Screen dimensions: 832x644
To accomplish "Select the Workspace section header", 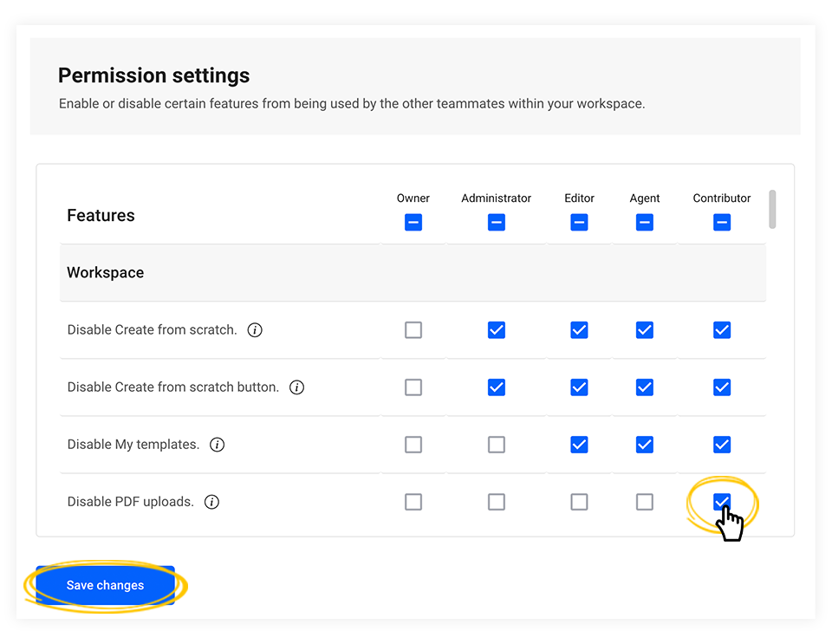I will click(105, 271).
